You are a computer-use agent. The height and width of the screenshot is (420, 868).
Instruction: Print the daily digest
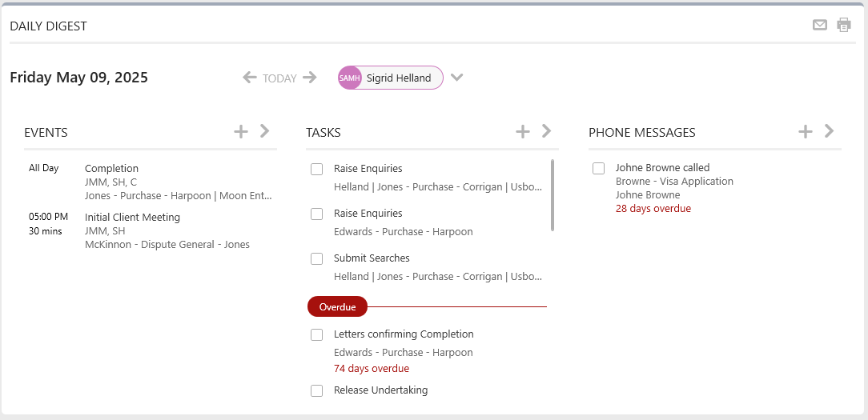coord(844,25)
